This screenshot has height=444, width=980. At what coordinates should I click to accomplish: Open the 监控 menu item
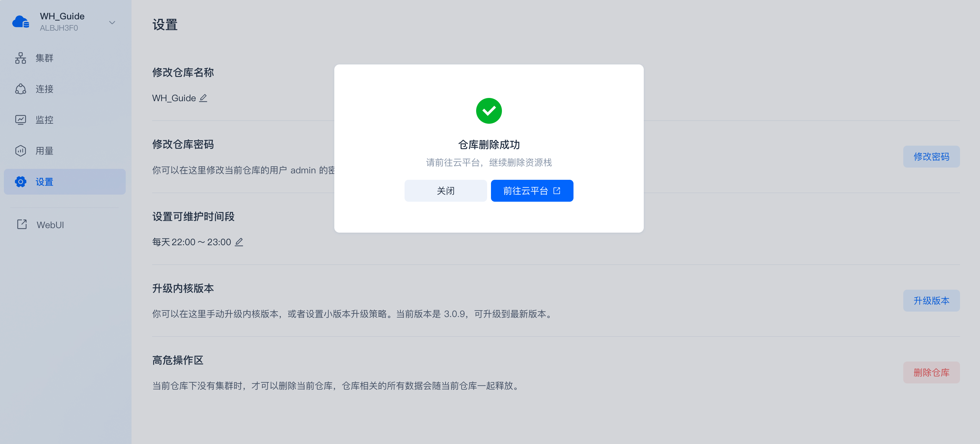65,120
